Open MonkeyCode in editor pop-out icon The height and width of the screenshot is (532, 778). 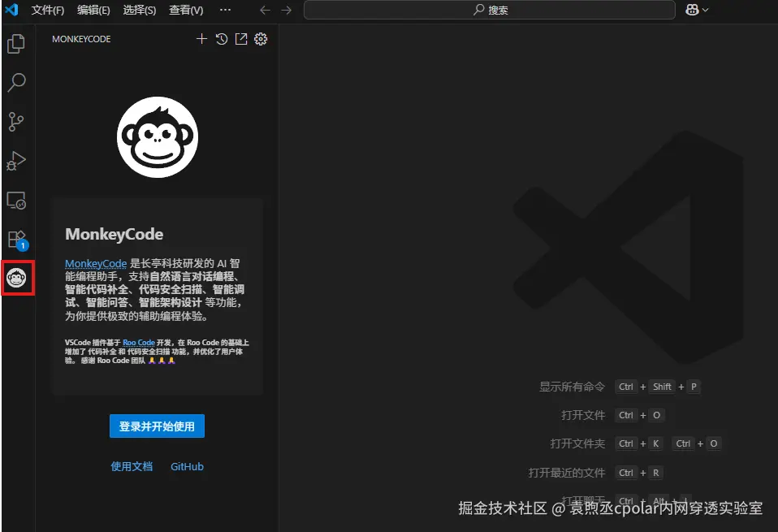tap(241, 39)
